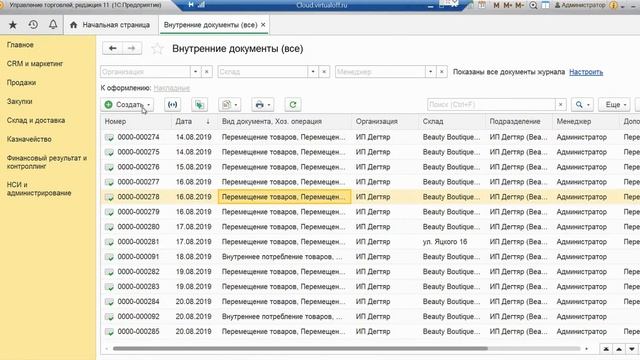Go forward with the right arrow button
Screen dimensions: 640x360
(x=131, y=49)
